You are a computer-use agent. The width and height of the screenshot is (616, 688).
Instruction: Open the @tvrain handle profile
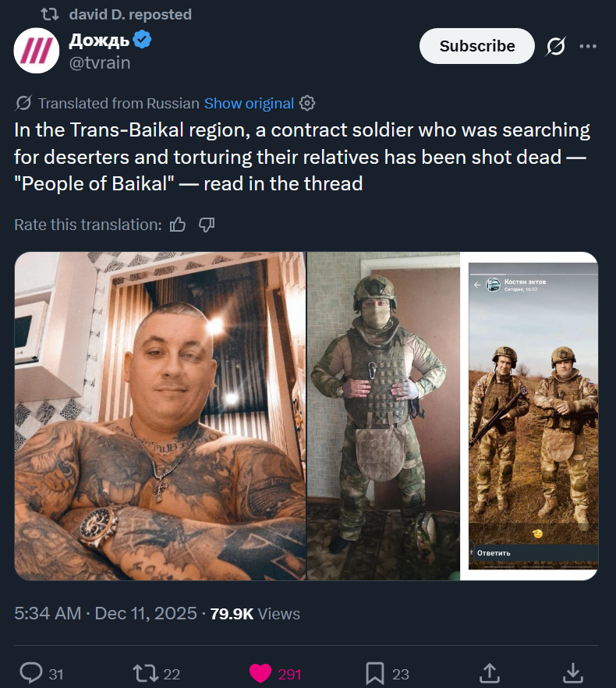pos(100,62)
